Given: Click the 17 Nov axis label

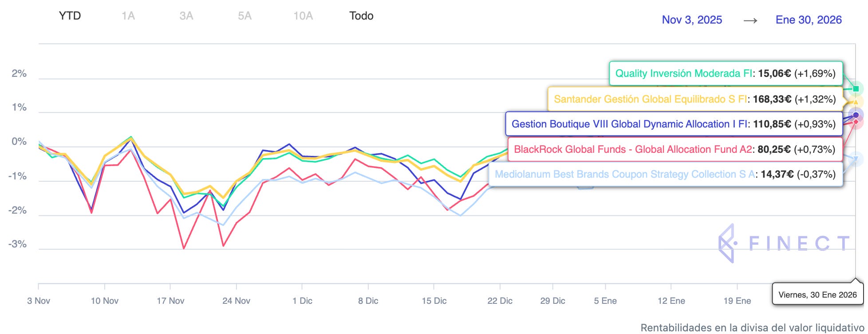Looking at the screenshot, I should 170,301.
